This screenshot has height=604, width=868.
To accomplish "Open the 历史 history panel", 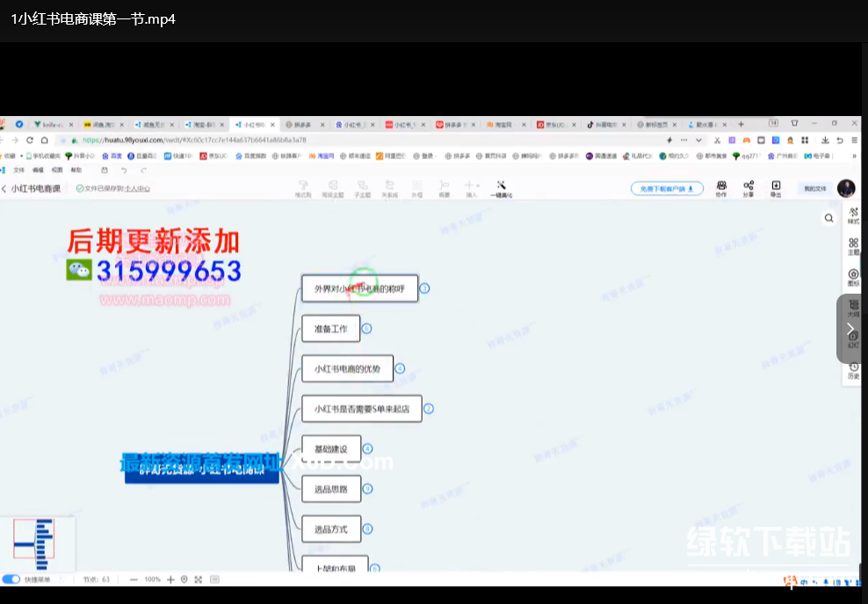I will 853,371.
